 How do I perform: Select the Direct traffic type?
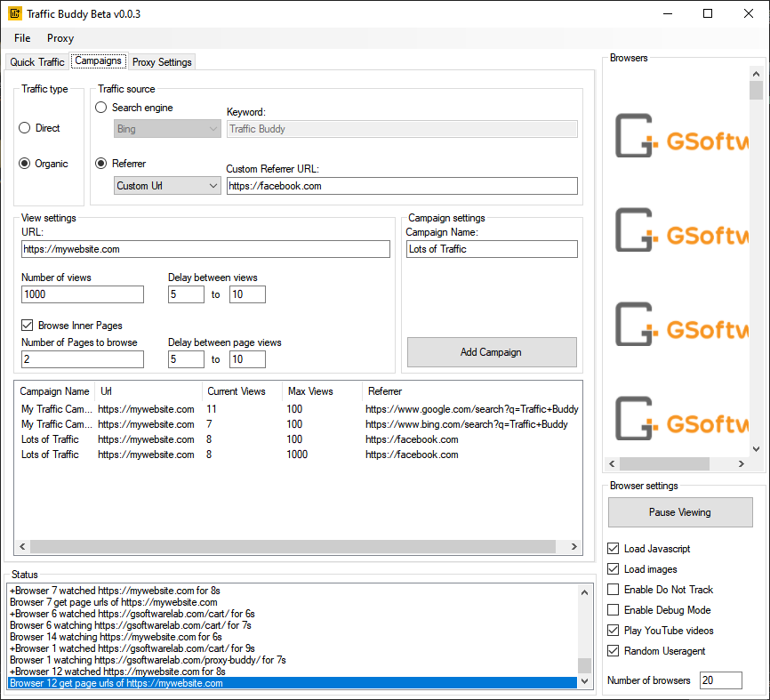[25, 128]
